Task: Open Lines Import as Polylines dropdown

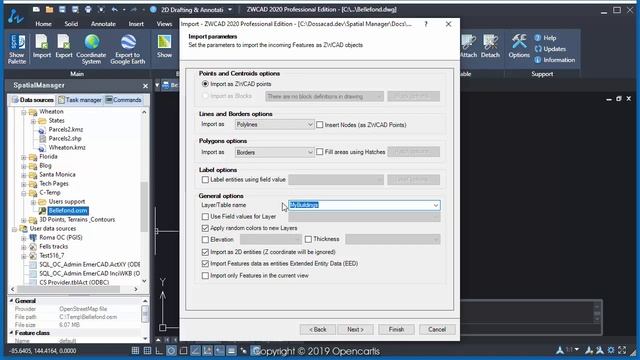Action: click(274, 124)
